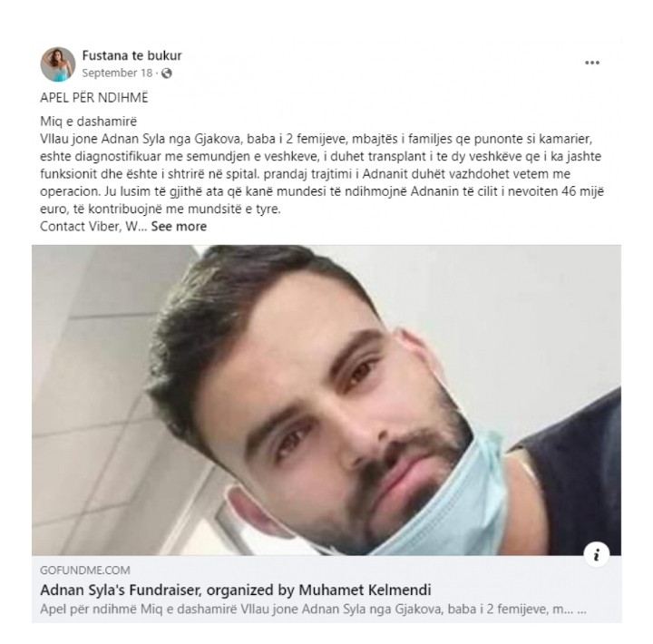The width and height of the screenshot is (653, 644).
Task: Click Muhamet Kelmendi in the fundraiser title
Action: point(365,590)
